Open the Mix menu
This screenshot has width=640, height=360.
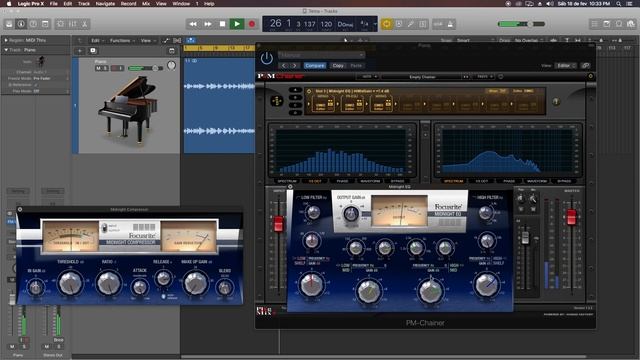coord(146,4)
